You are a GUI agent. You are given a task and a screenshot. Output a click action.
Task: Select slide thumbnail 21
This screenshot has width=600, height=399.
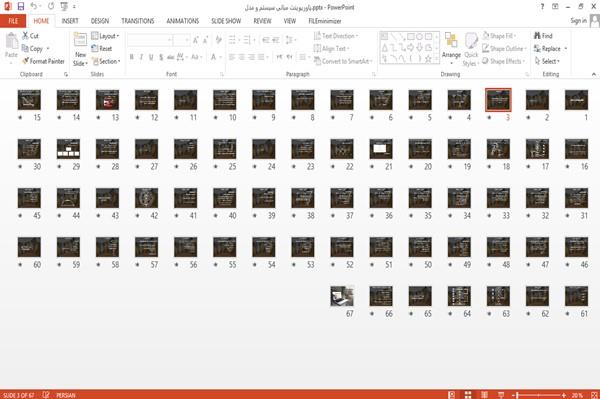tap(381, 149)
